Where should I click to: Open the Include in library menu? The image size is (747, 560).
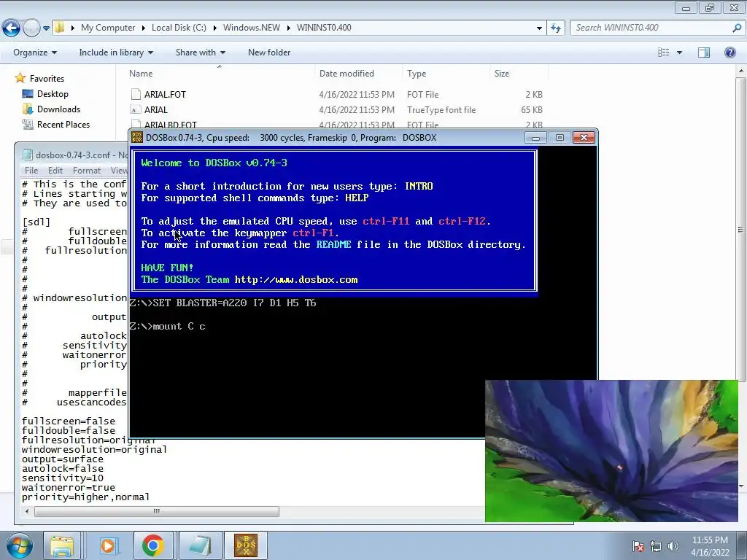click(x=116, y=52)
